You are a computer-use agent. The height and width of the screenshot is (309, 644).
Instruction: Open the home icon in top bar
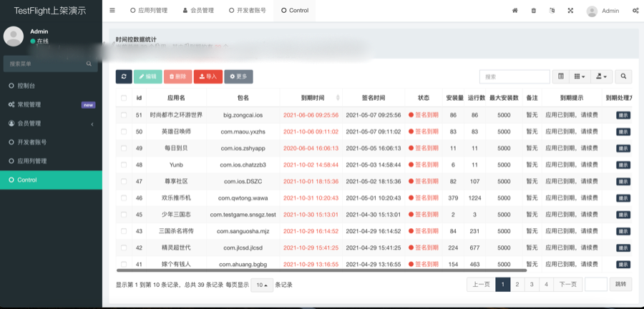515,11
